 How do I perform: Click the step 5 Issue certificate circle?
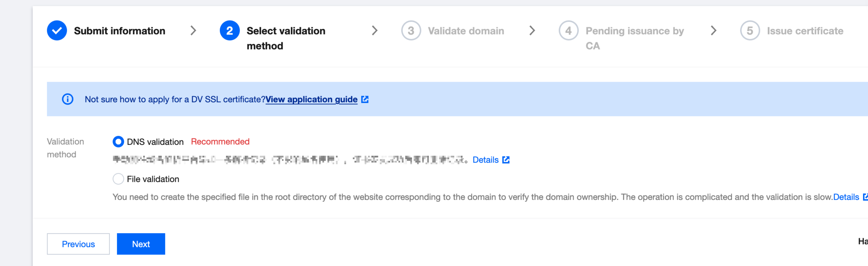click(750, 31)
